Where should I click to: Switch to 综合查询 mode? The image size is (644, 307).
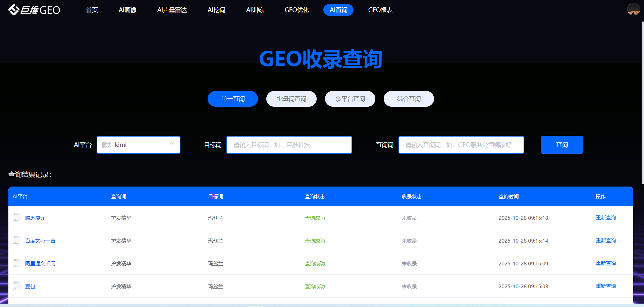[x=409, y=99]
